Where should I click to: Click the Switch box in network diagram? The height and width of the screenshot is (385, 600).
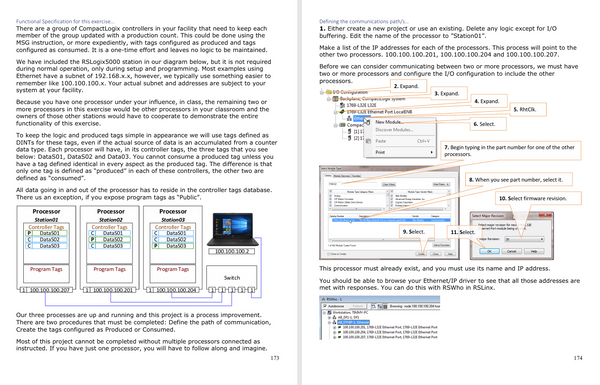[x=232, y=277]
